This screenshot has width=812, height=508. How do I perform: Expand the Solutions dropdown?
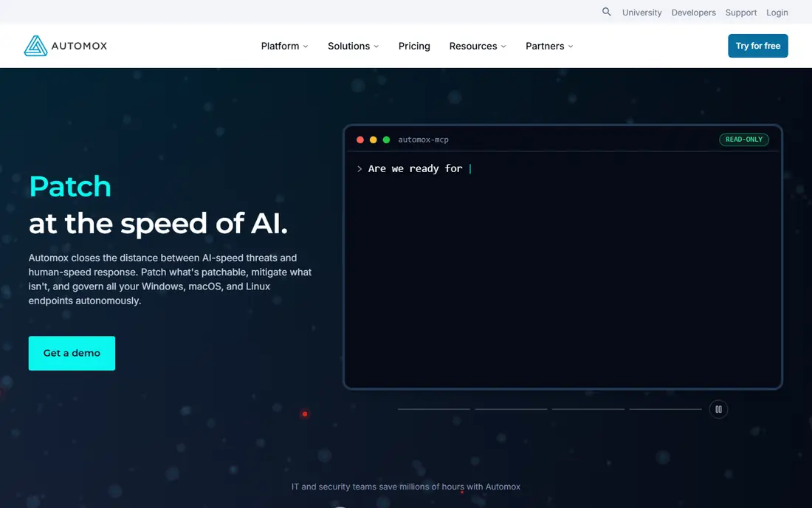click(x=353, y=46)
